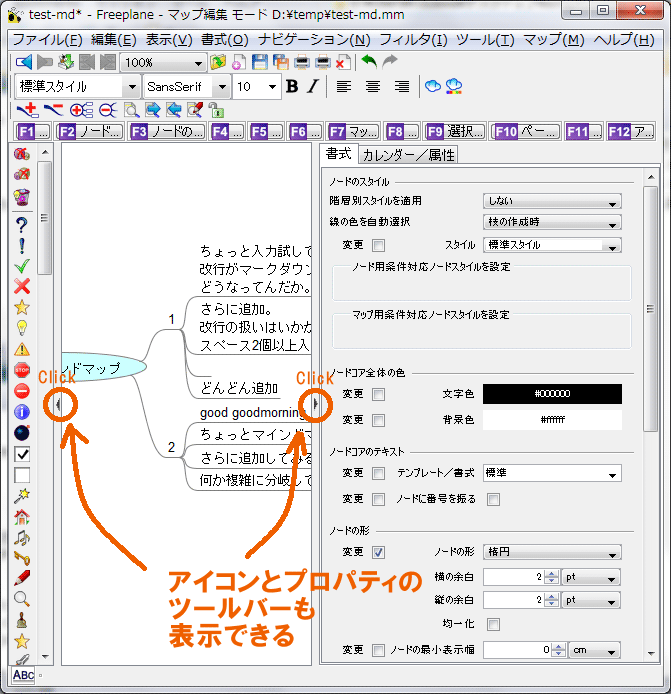Open the ヘルプ(H) menu
This screenshot has height=694, width=671.
point(624,40)
